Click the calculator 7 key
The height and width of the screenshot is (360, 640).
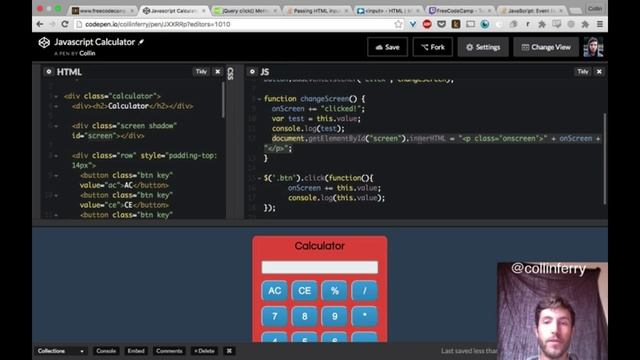point(274,316)
